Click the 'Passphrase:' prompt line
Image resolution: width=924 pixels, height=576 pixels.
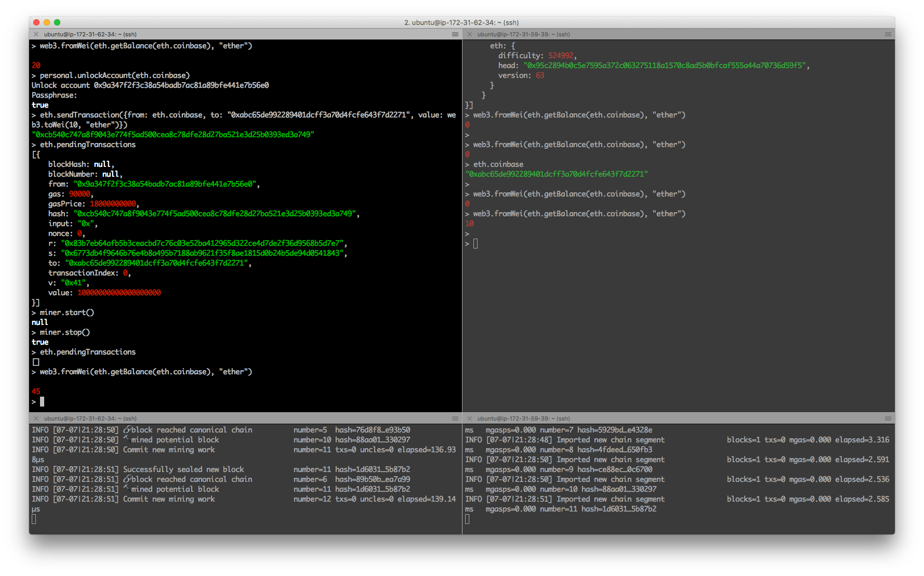pyautogui.click(x=54, y=95)
